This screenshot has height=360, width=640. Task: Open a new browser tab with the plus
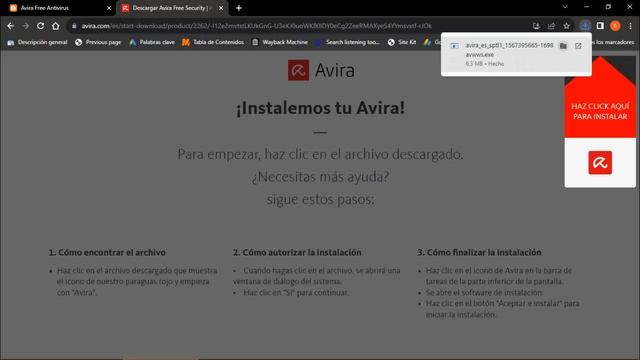tap(239, 8)
